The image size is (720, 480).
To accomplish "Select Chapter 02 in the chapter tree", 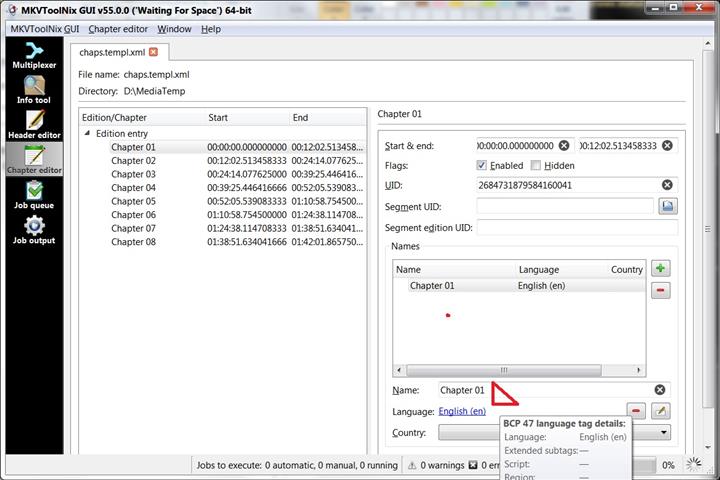I will click(x=133, y=161).
